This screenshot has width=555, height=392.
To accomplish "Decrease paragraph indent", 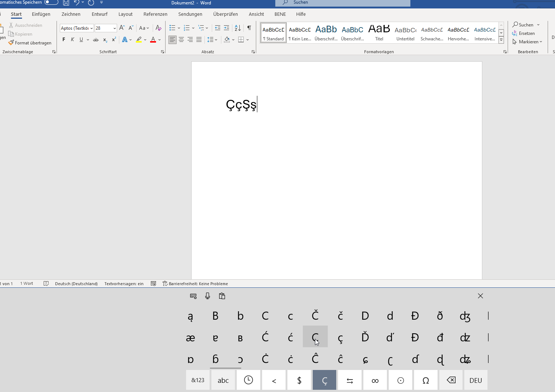I will coord(218,28).
